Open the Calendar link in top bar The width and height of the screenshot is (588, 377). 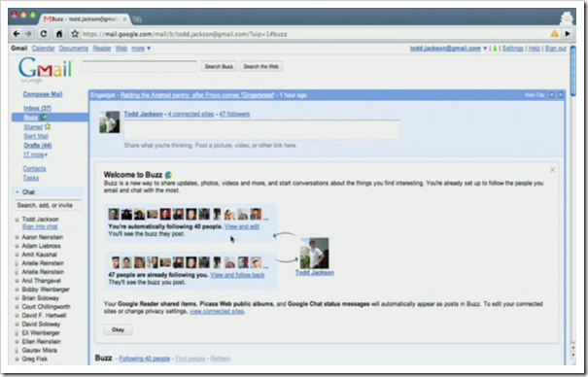click(x=43, y=49)
